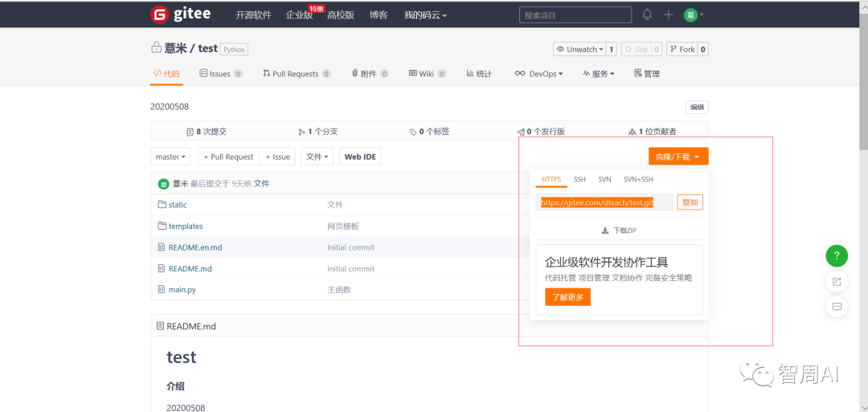Viewport: 868px width, 412px height.
Task: Click 薏米 owner name in title
Action: pyautogui.click(x=176, y=48)
